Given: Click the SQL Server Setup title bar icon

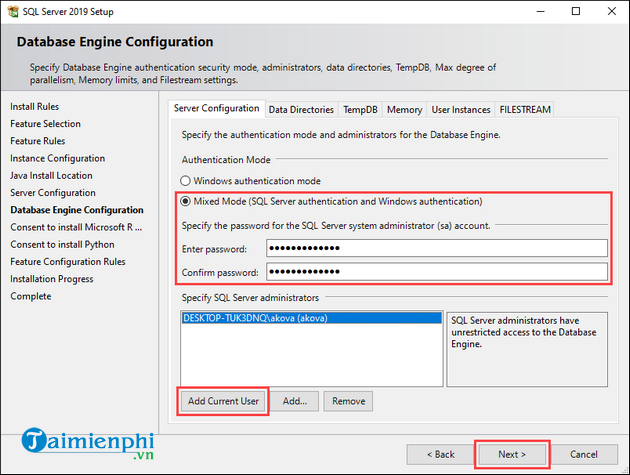Looking at the screenshot, I should 13,11.
